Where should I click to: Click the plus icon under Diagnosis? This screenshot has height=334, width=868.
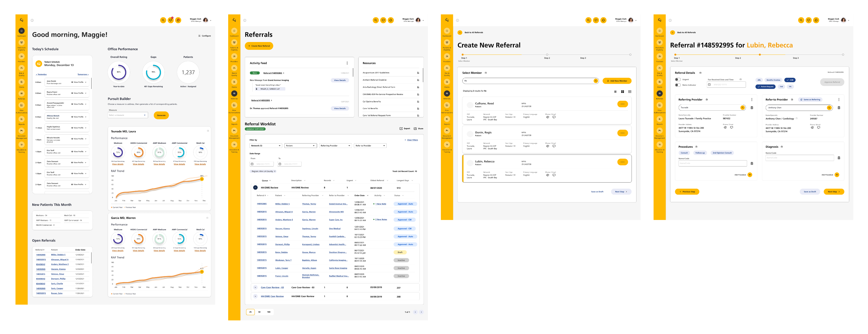point(837,175)
